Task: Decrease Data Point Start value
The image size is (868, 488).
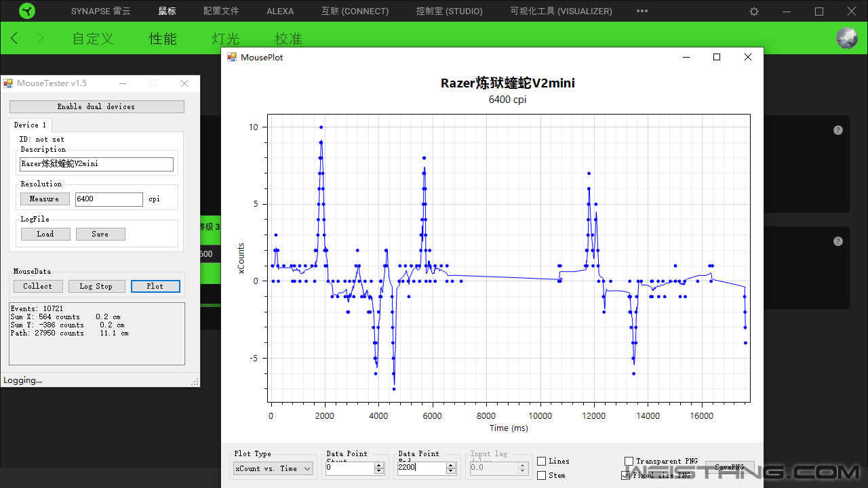Action: tap(379, 471)
